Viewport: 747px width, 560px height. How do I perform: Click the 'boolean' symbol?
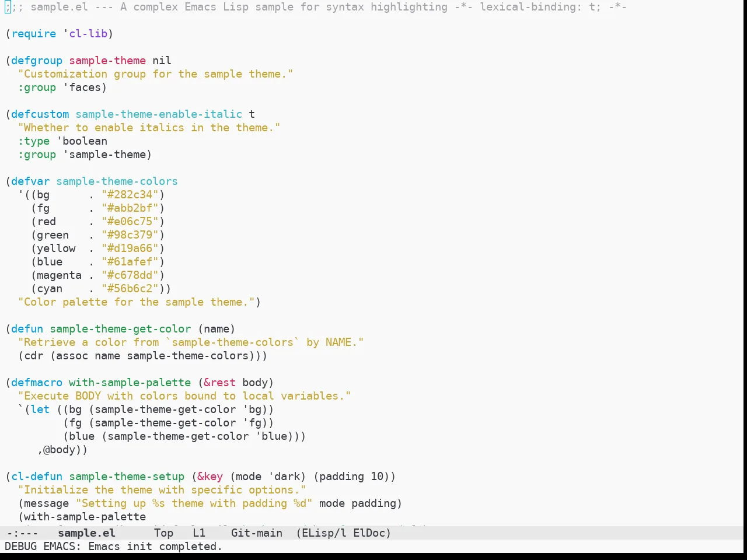tap(85, 141)
